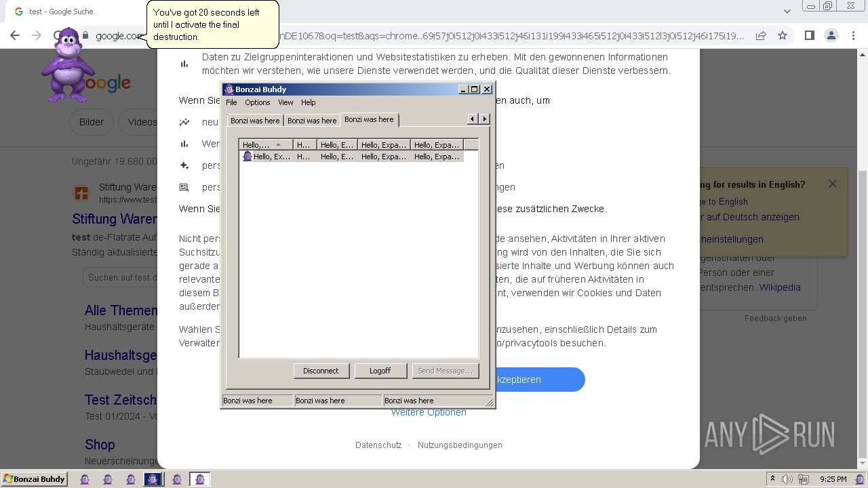
Task: Click the speech bubble countdown message
Action: coord(213,24)
